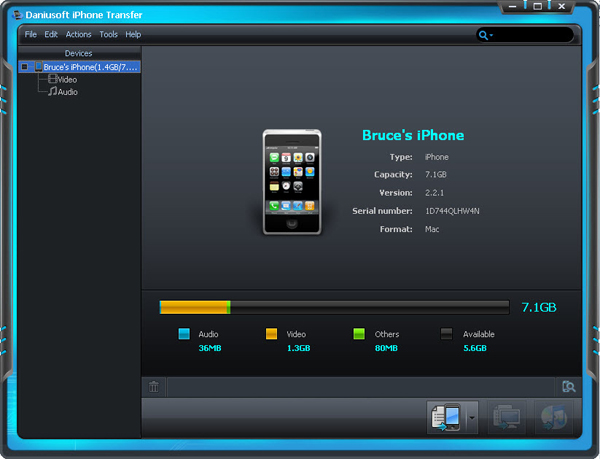Click the import files to iPhone button

coord(446,417)
